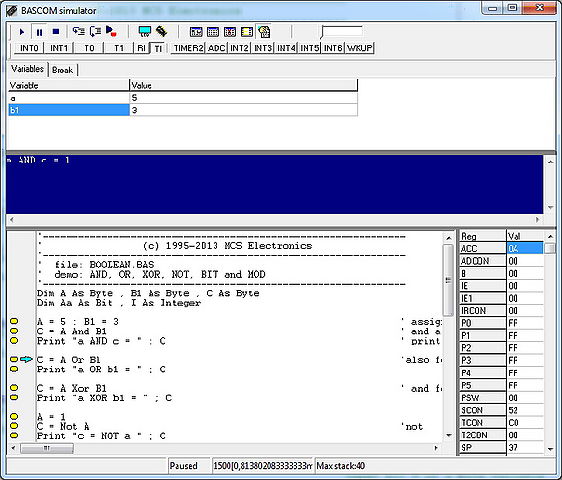
Task: Toggle breakpoint marker on A = 5 line
Action: (14, 321)
